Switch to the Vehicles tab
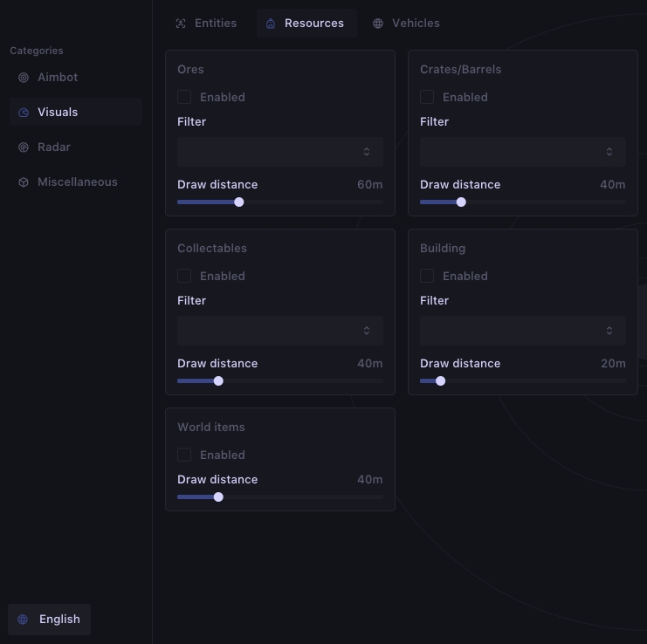647x644 pixels. click(x=407, y=24)
